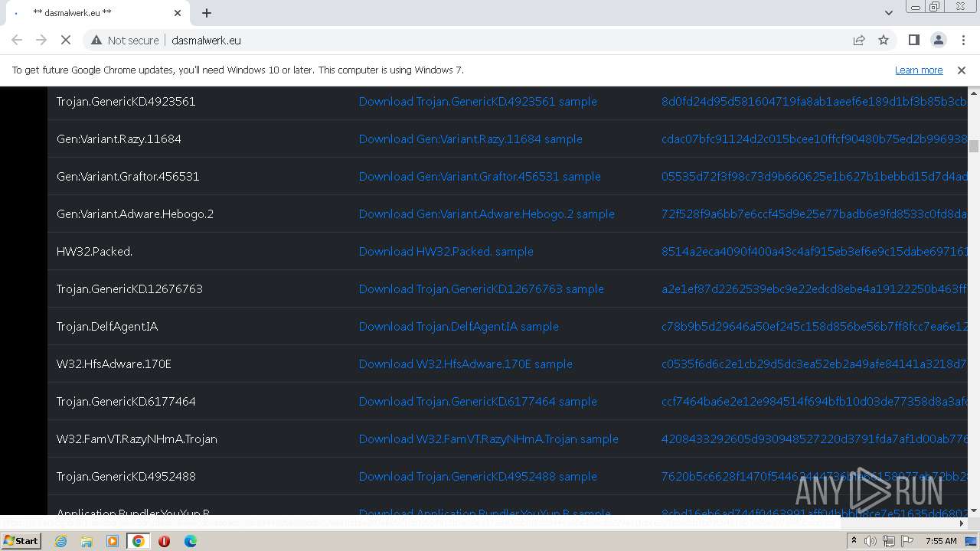
Task: Switch to Chrome in the taskbar
Action: pos(139,541)
